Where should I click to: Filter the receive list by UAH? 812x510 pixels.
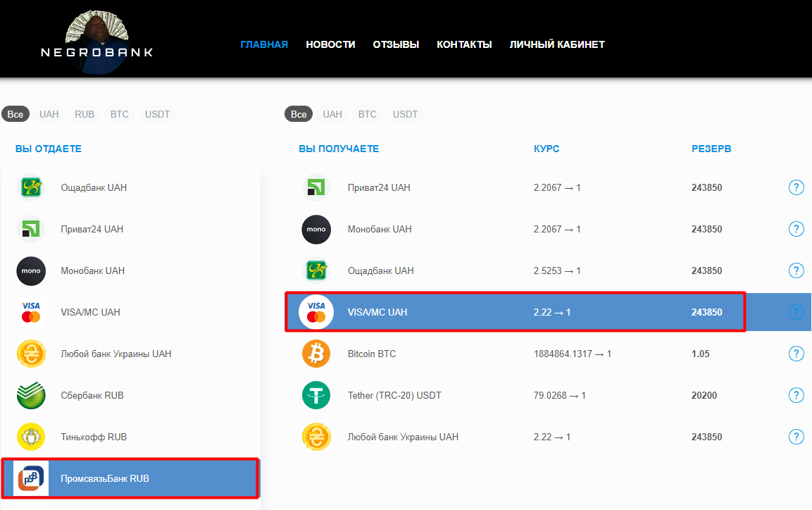tap(332, 114)
